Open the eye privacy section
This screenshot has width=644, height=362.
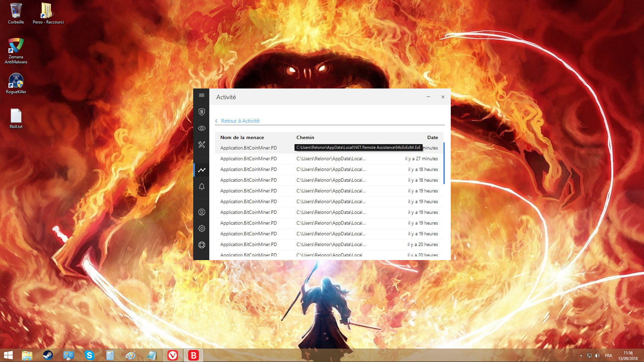click(202, 128)
